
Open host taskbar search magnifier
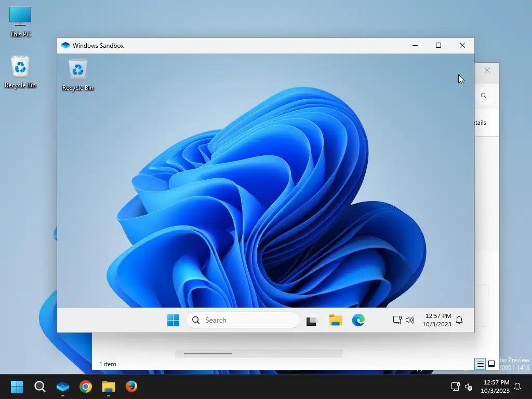coord(39,387)
